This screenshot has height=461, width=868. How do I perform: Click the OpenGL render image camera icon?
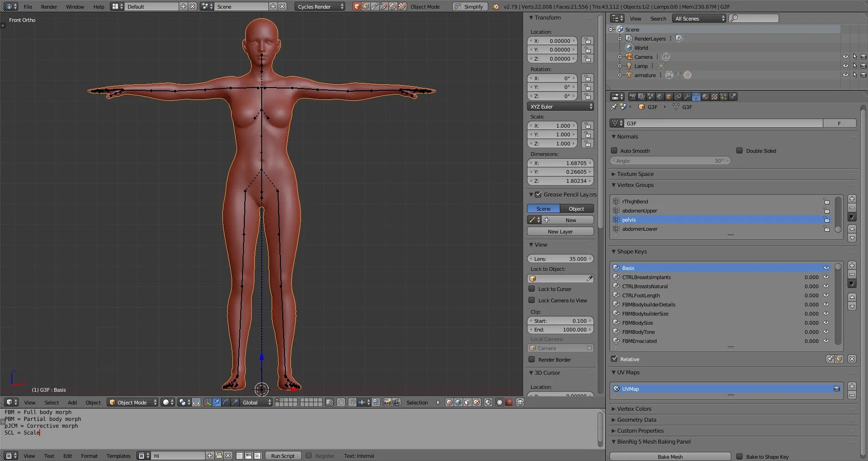[387, 402]
